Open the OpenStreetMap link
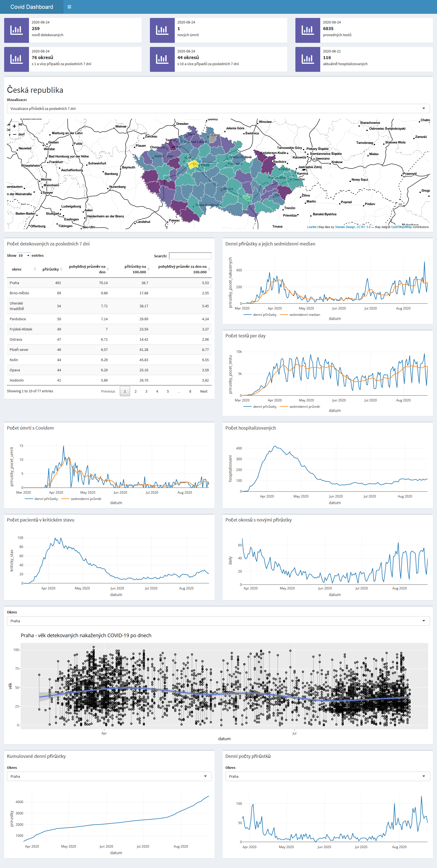 click(401, 227)
